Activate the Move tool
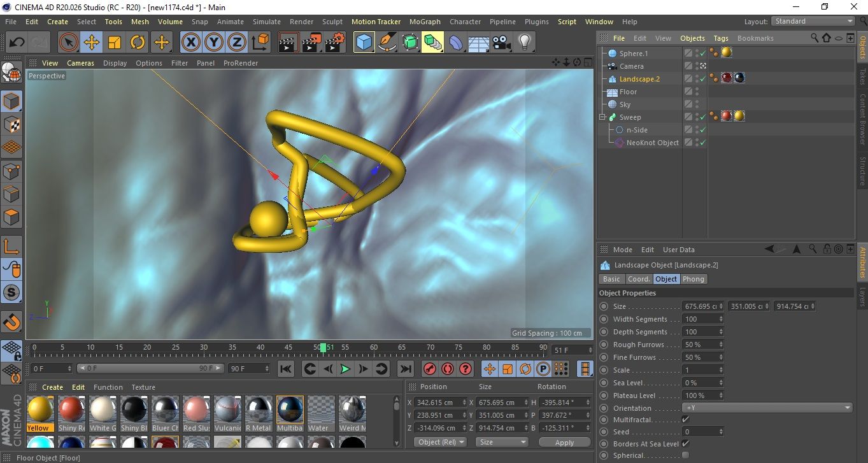 click(92, 43)
